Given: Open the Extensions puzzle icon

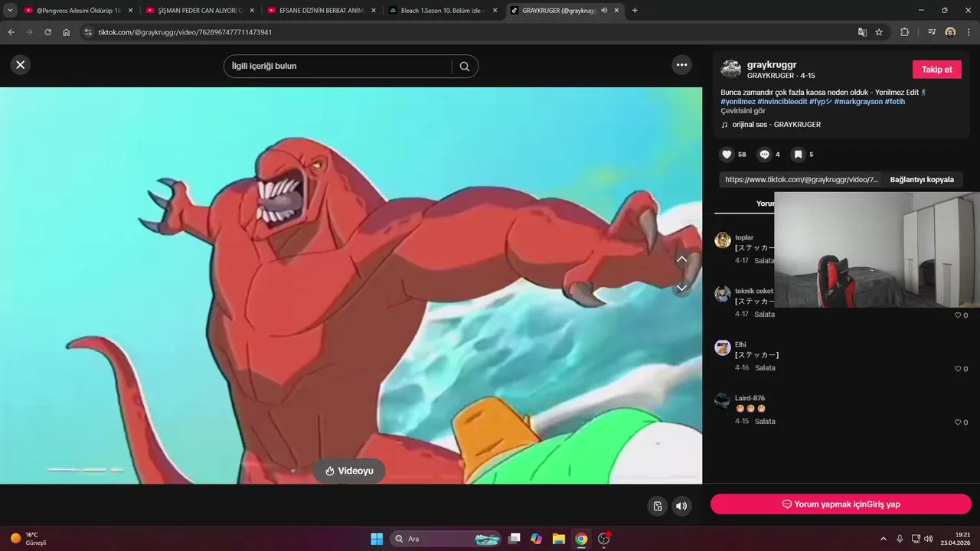Looking at the screenshot, I should click(x=904, y=32).
